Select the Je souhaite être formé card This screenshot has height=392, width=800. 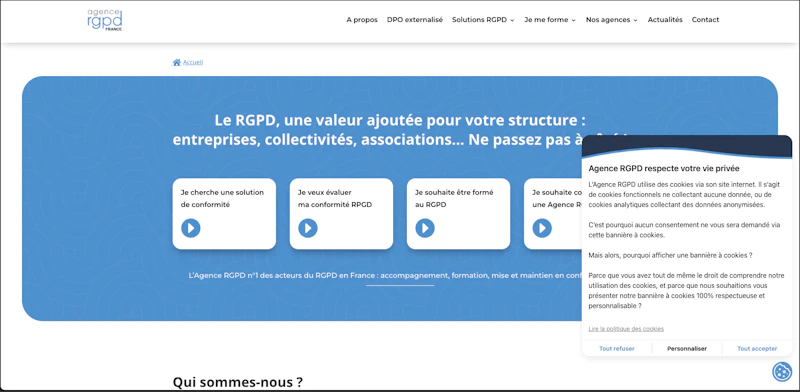[458, 213]
